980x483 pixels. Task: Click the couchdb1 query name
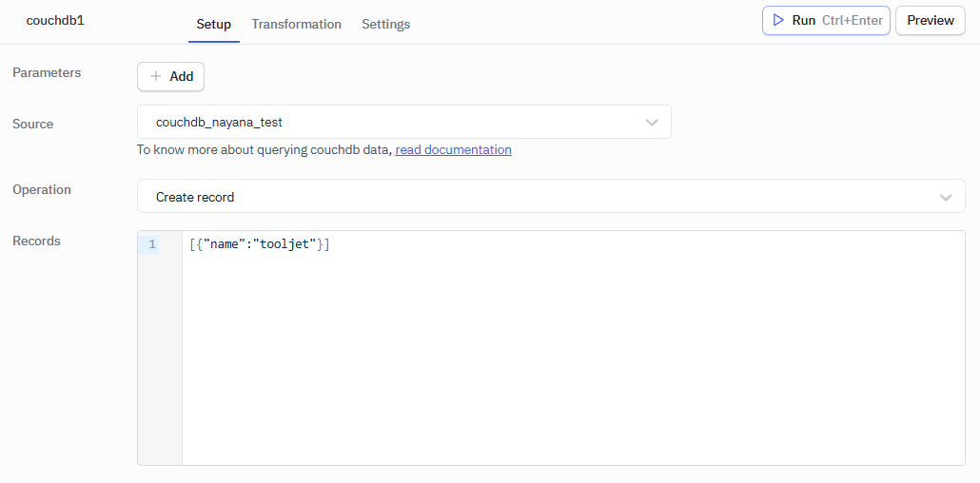click(x=55, y=20)
